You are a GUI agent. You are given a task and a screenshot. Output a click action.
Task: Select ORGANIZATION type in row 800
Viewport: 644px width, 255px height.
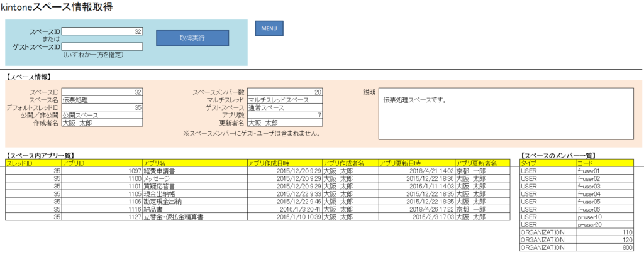(548, 247)
